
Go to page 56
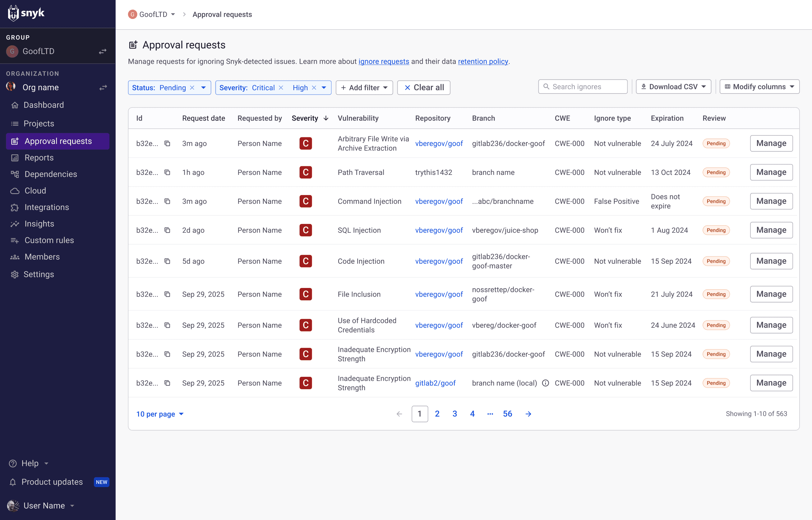[x=508, y=414]
